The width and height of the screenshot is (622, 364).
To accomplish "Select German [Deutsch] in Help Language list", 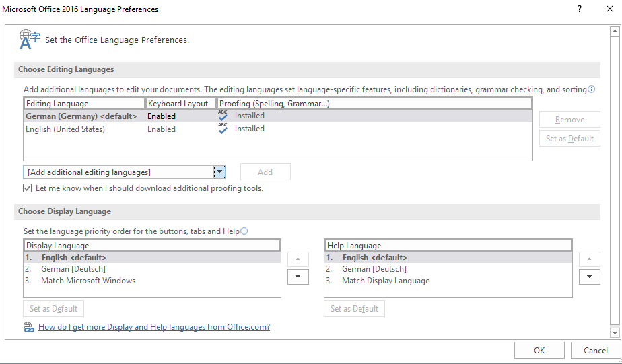I will click(448, 269).
